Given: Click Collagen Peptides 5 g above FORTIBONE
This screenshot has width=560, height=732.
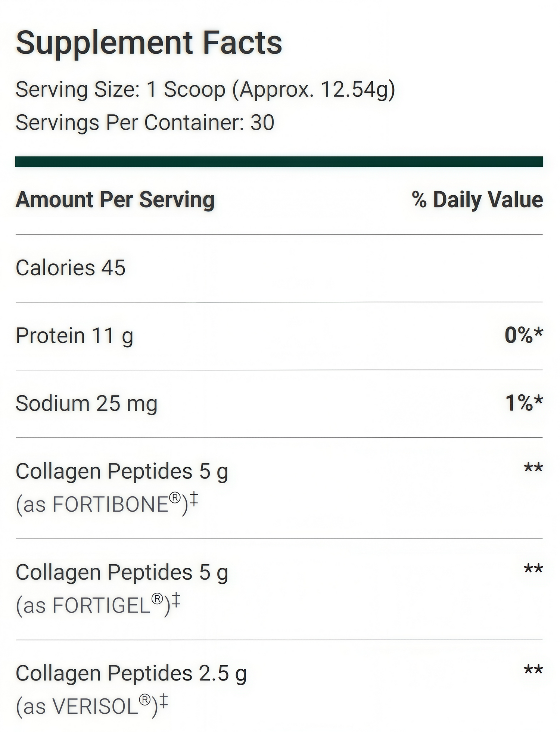Looking at the screenshot, I should [122, 471].
